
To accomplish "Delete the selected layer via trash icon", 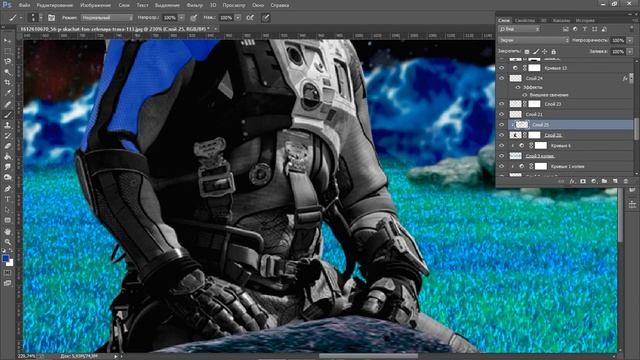I will (x=626, y=181).
